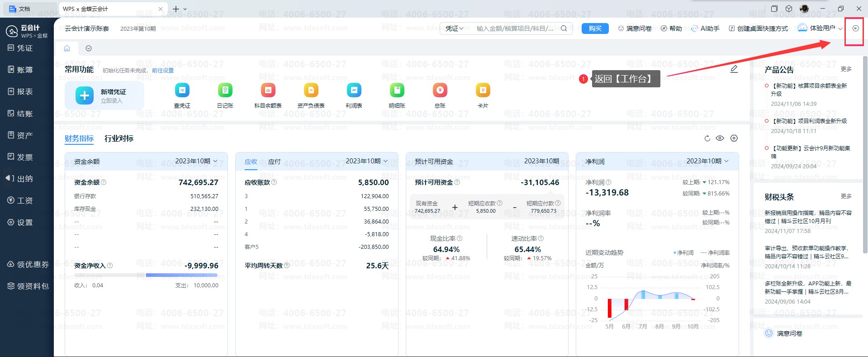Image resolution: width=868 pixels, height=357 pixels.
Task: Open the 利润表 income statement icon
Action: (354, 90)
